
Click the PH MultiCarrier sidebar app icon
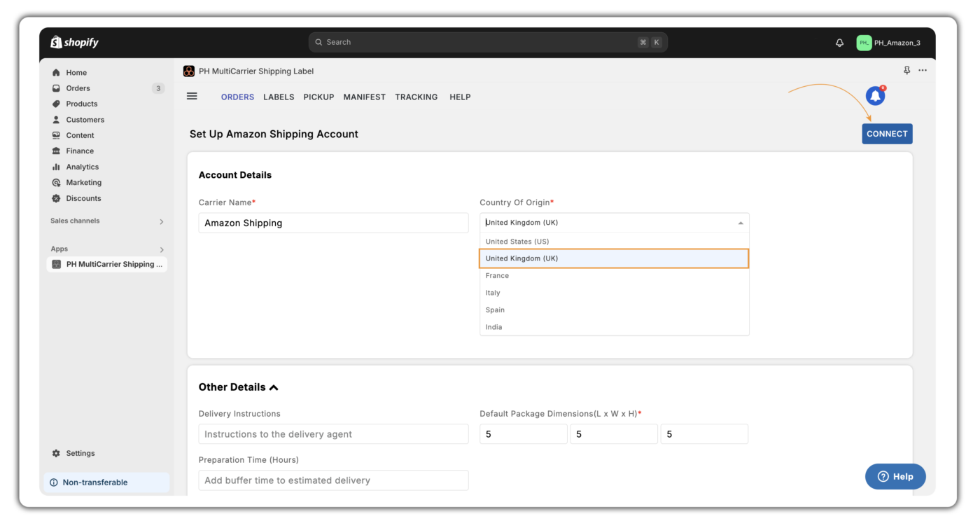tap(57, 264)
